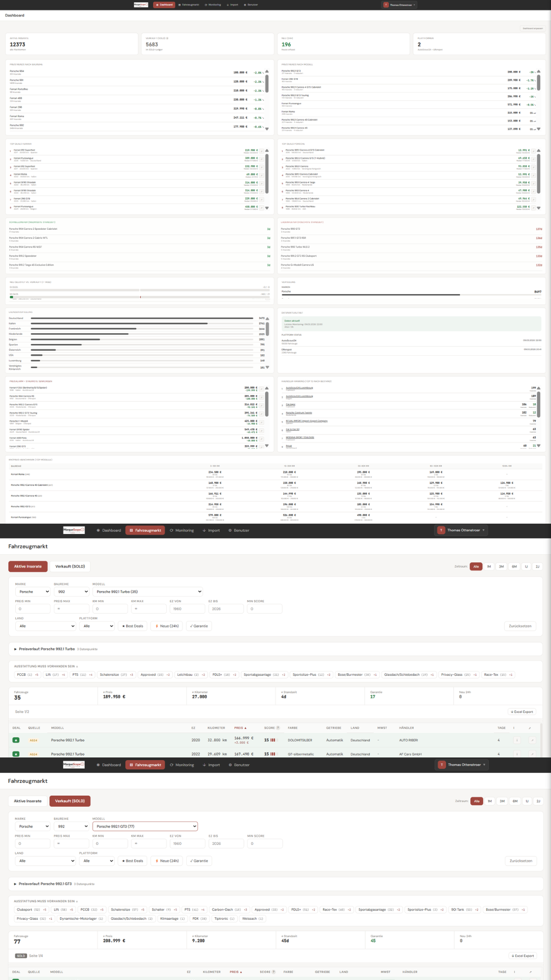The image size is (551, 980).
Task: Open the Land dropdown on the 992.1 Turbo page
Action: coord(45,626)
